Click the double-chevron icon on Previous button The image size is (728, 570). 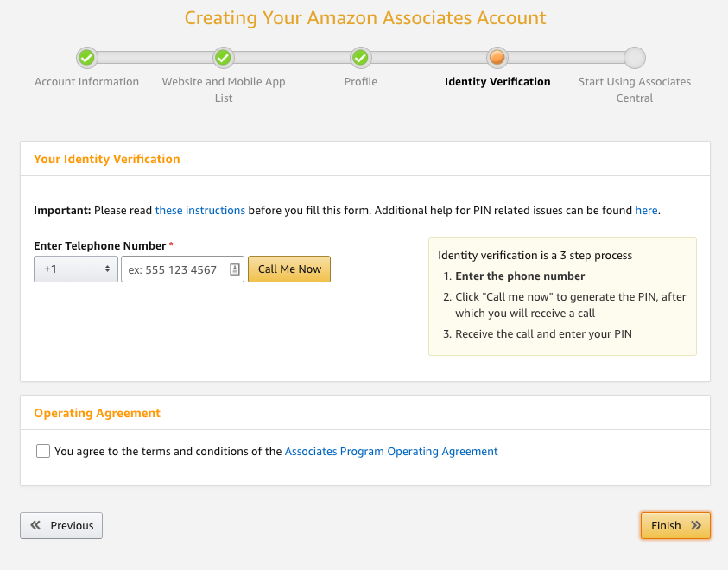point(36,525)
